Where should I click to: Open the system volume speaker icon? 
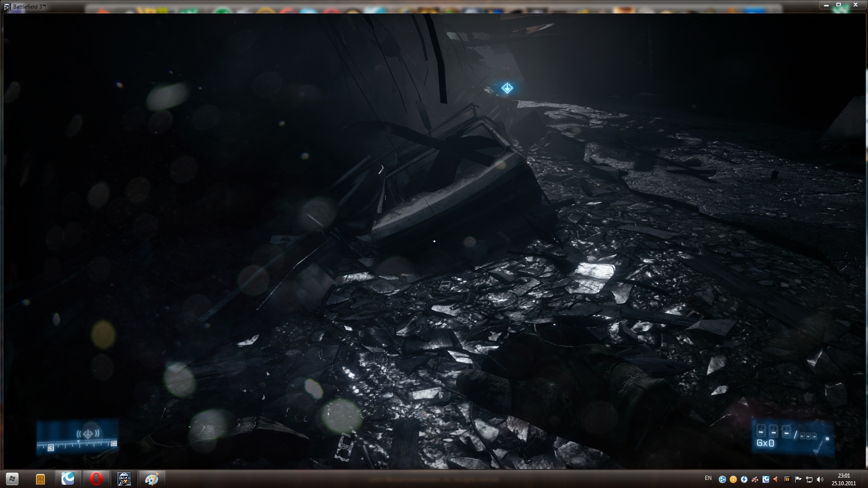pyautogui.click(x=820, y=479)
